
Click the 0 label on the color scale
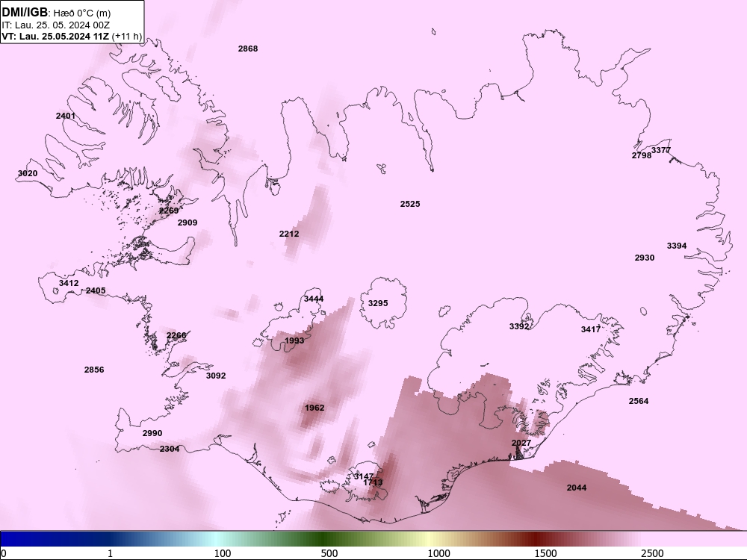tap(4, 553)
